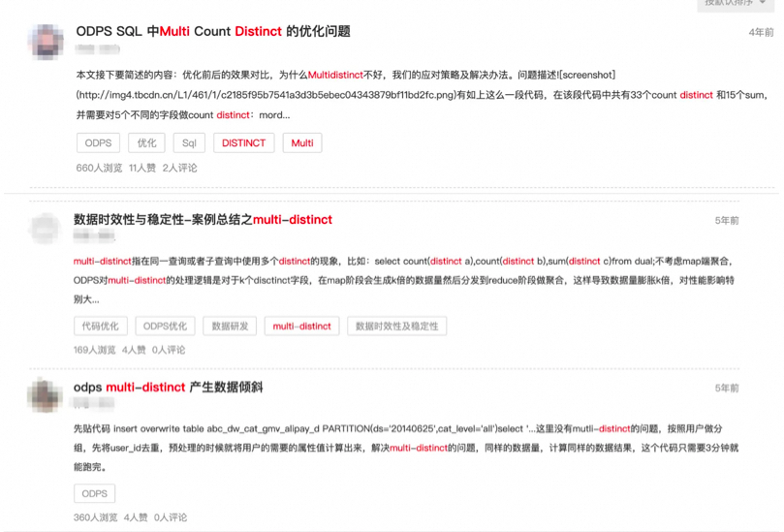784x532 pixels.
Task: Open article '数据时效性与稳定性-案例总结之multi-distinct'
Action: (x=203, y=220)
